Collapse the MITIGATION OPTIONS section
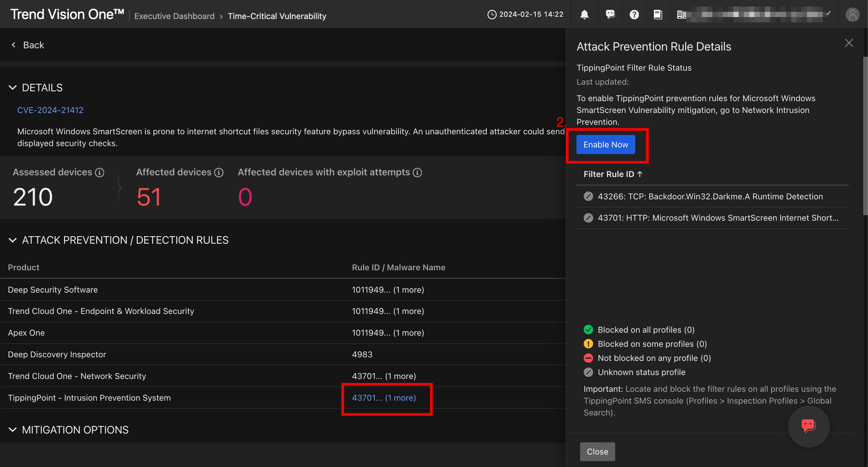This screenshot has height=467, width=868. 12,430
